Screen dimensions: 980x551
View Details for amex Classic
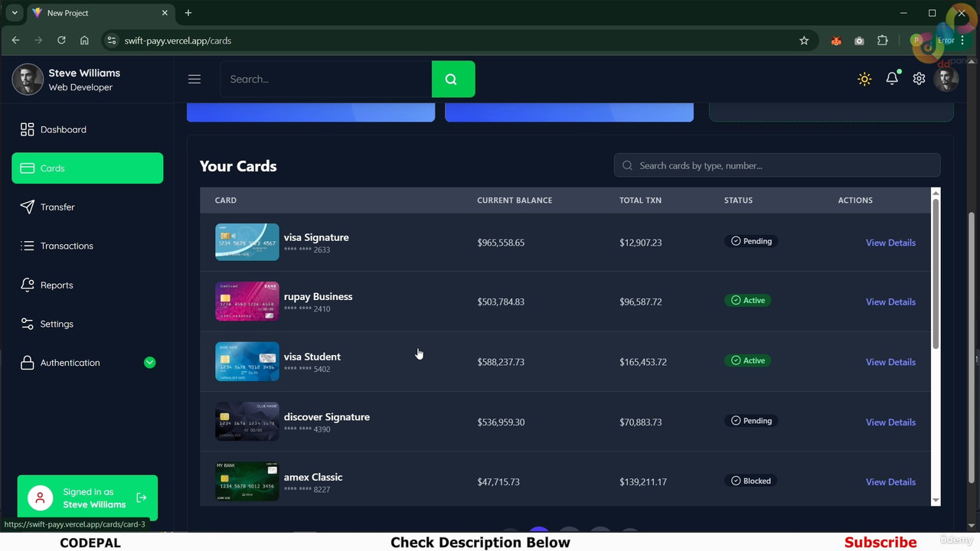[890, 482]
